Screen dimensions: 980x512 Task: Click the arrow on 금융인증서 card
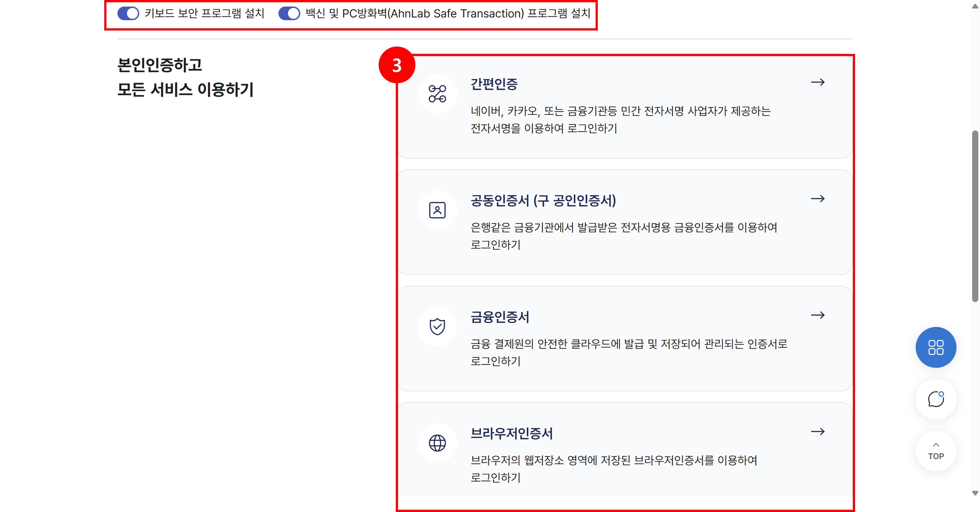point(818,315)
